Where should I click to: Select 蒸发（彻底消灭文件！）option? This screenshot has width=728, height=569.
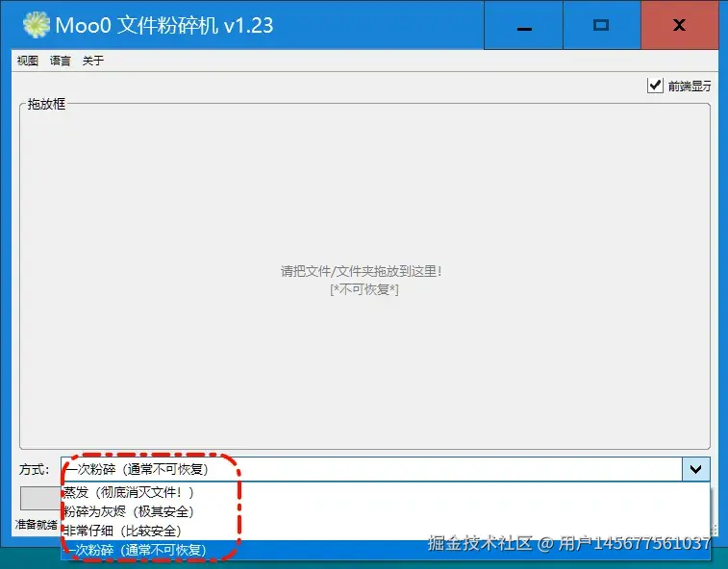(x=386, y=492)
